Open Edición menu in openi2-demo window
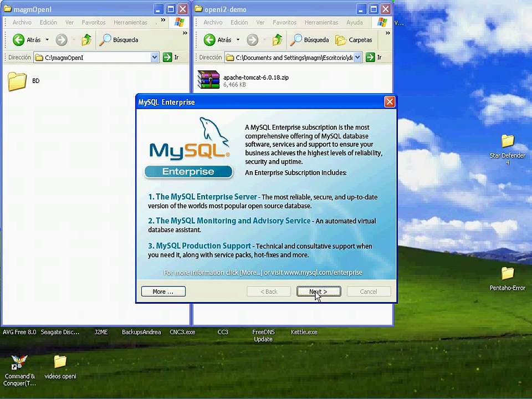Viewport: 532px width, 399px height. coord(239,22)
